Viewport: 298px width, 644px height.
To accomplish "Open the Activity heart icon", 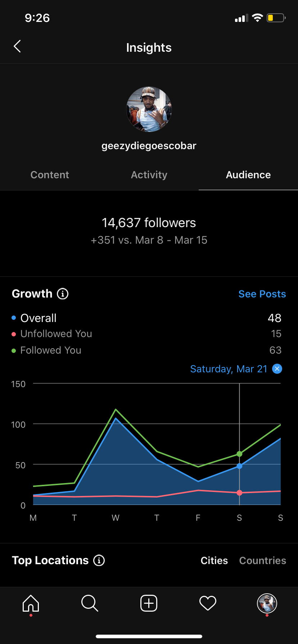I will [x=208, y=603].
